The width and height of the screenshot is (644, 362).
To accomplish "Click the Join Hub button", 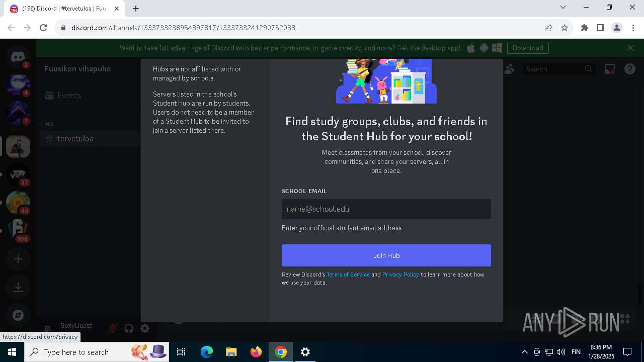I will point(386,255).
